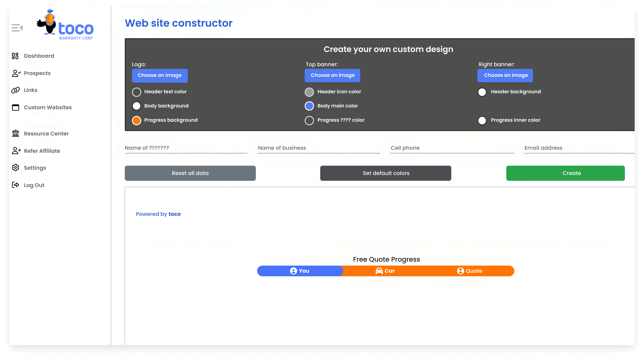Image resolution: width=644 pixels, height=358 pixels.
Task: Open Resource Center
Action: 46,133
